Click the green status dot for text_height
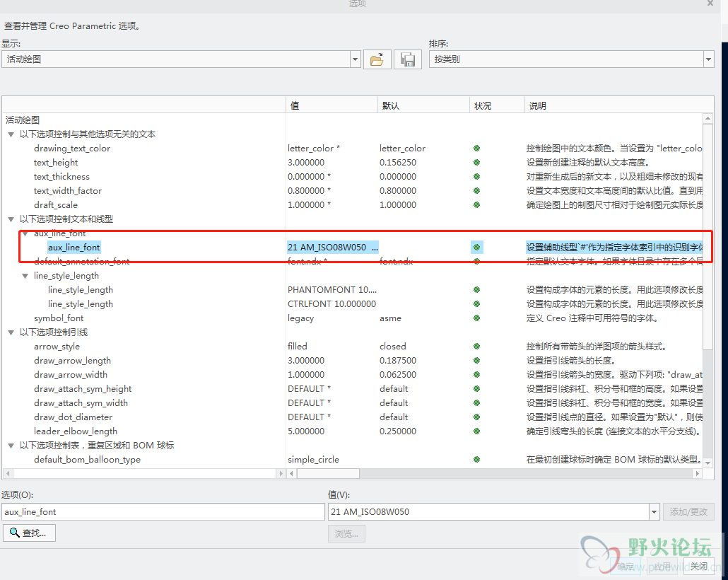 pos(476,163)
